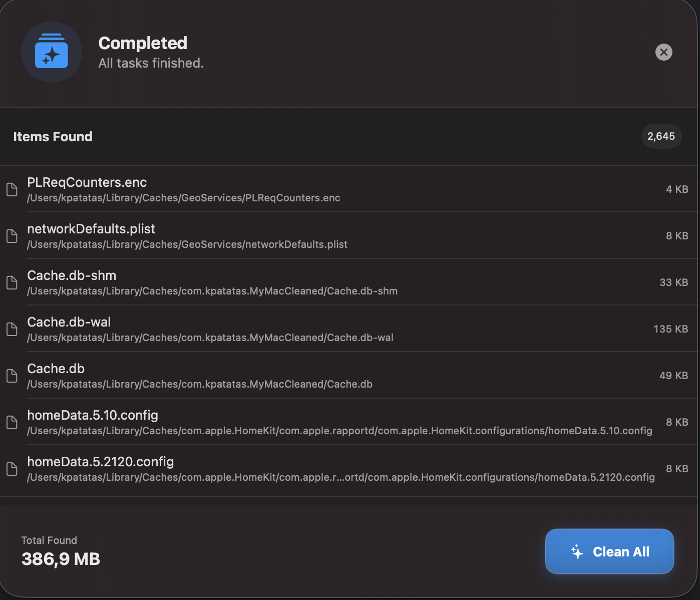Image resolution: width=700 pixels, height=600 pixels.
Task: Click the 2,645 items count badge
Action: pyautogui.click(x=661, y=136)
